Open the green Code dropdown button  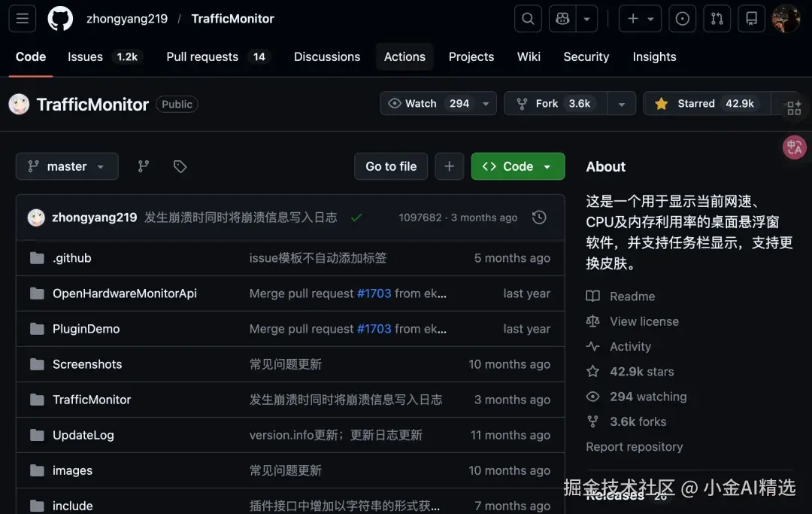(x=518, y=166)
